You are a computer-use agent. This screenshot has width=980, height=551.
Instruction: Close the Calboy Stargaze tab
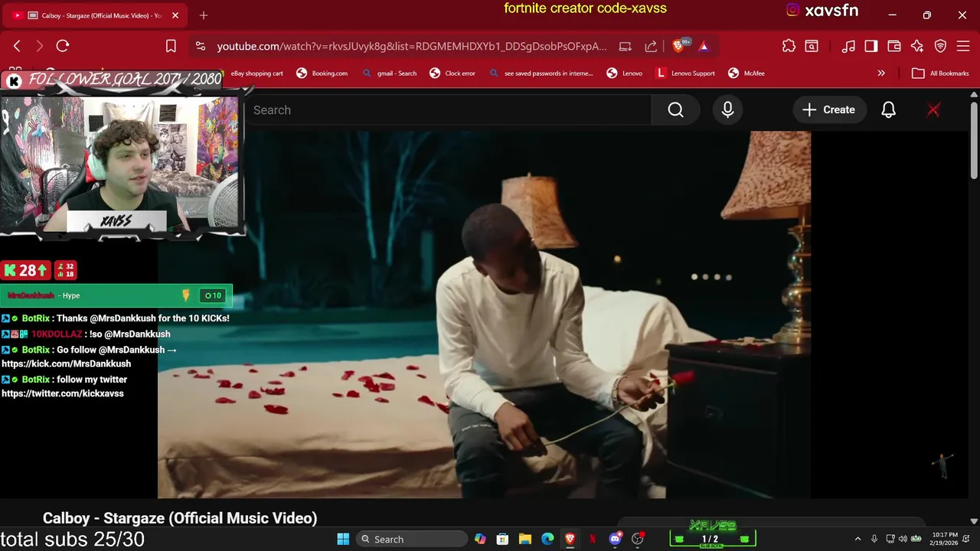pos(175,15)
